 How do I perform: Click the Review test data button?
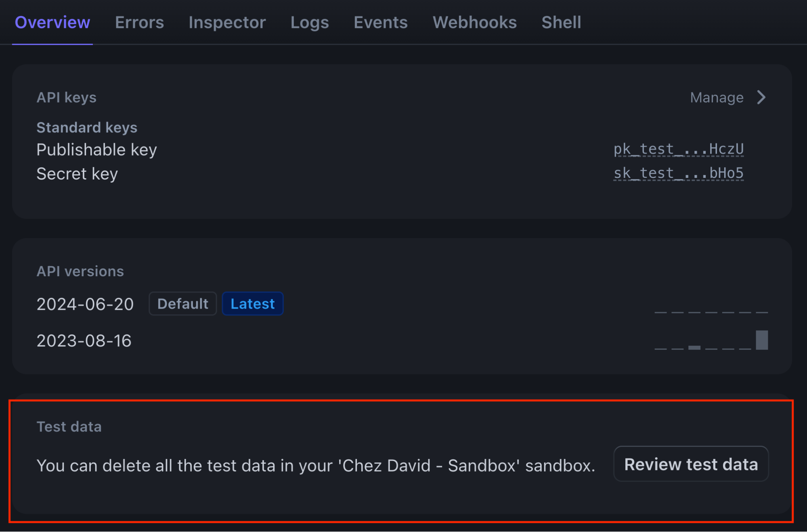(691, 464)
